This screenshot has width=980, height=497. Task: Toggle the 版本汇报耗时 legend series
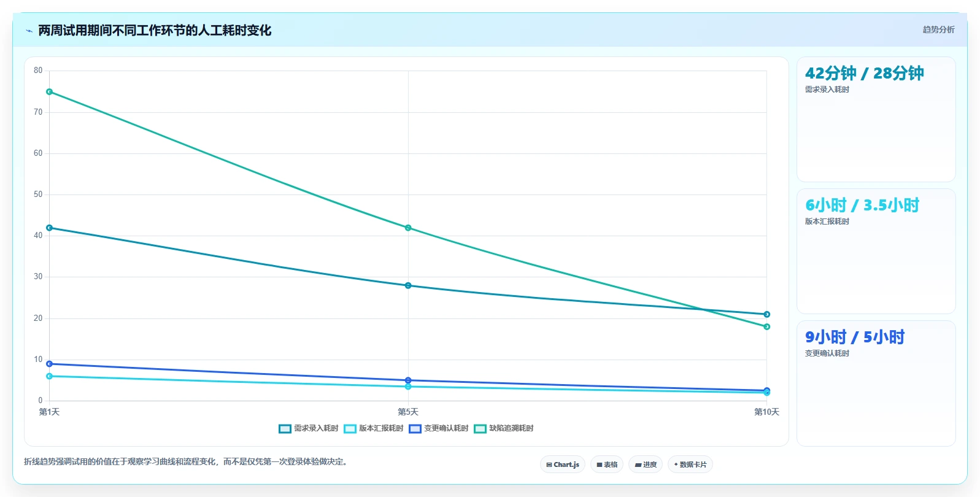374,428
